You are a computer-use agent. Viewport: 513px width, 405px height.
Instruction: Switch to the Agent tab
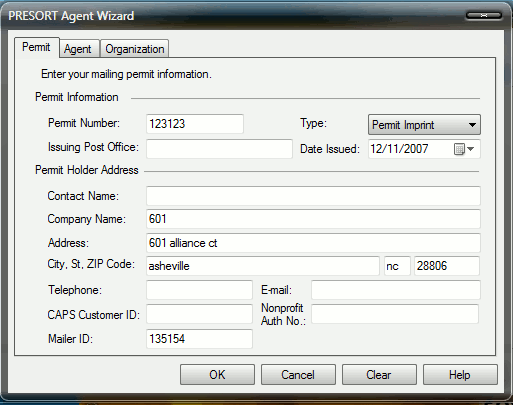tap(80, 49)
